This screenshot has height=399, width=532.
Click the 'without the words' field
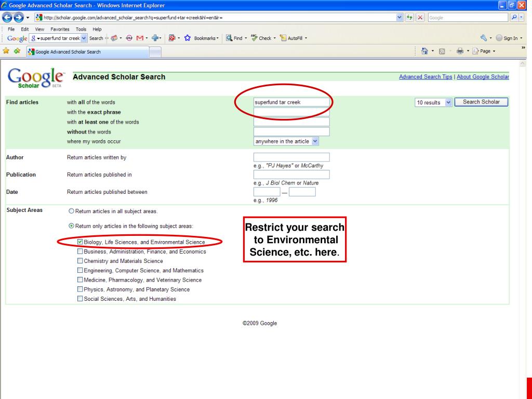coord(291,131)
